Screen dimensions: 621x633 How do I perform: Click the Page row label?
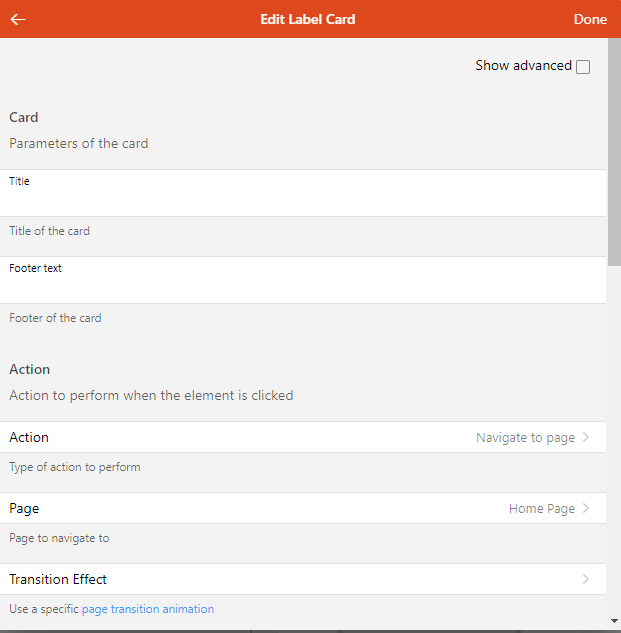pyautogui.click(x=24, y=509)
